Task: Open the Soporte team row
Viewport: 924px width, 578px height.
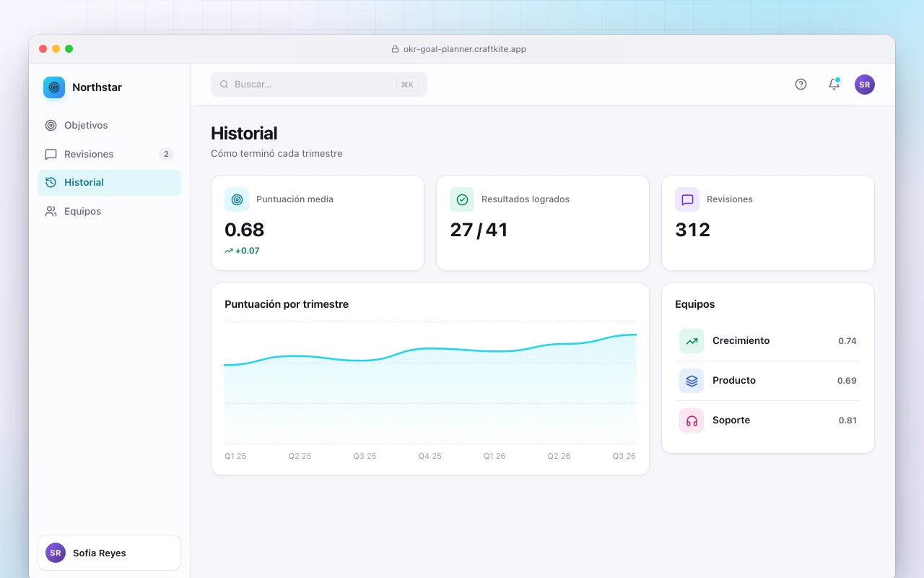Action: tap(768, 420)
